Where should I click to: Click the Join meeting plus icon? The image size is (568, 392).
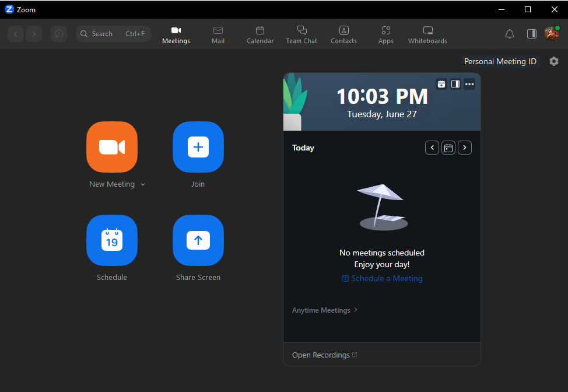click(x=198, y=147)
